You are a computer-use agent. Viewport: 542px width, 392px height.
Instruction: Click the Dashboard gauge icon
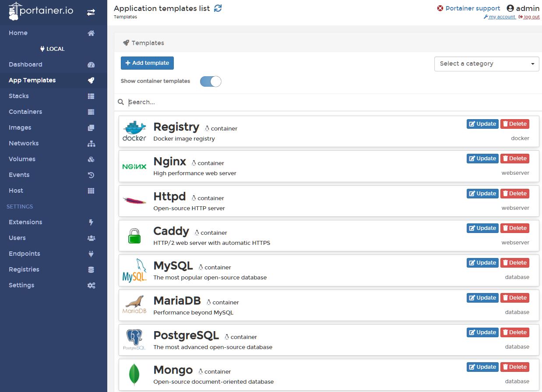coord(91,64)
